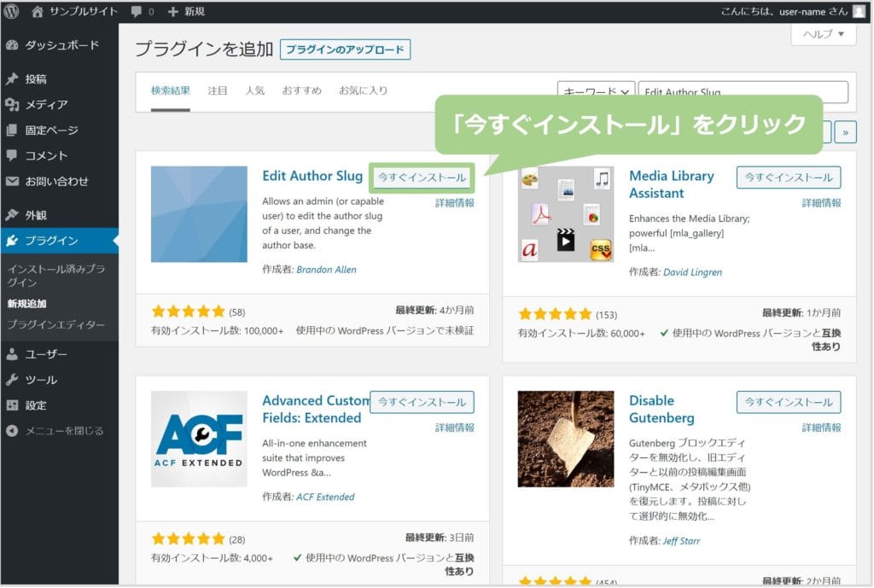Image resolution: width=874 pixels, height=588 pixels.
Task: Expand the ヘルプ help dropdown
Action: click(x=824, y=34)
